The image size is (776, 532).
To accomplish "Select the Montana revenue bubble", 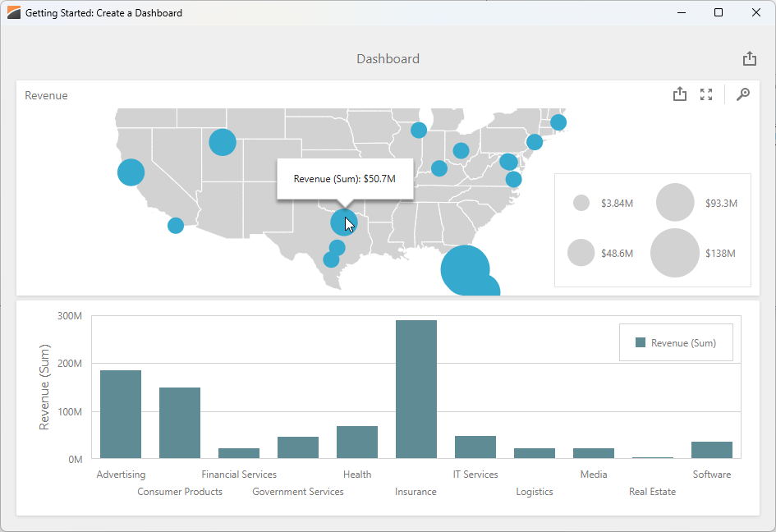I will tap(222, 142).
